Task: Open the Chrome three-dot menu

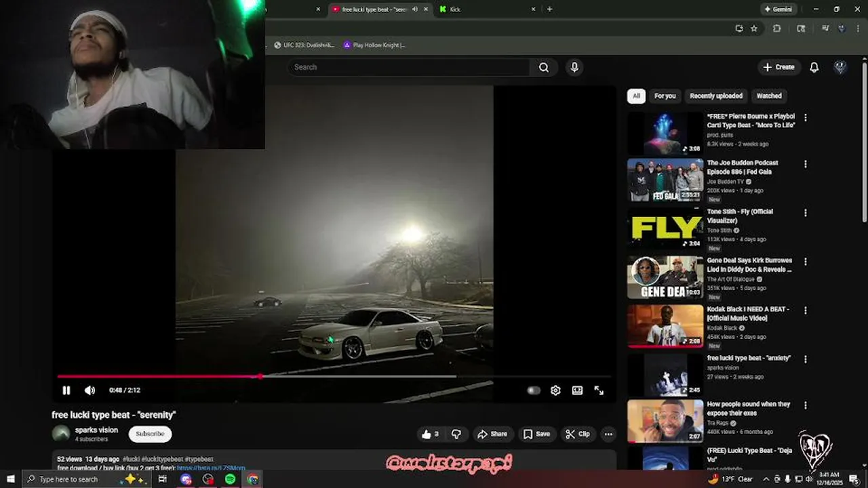Action: [x=859, y=28]
